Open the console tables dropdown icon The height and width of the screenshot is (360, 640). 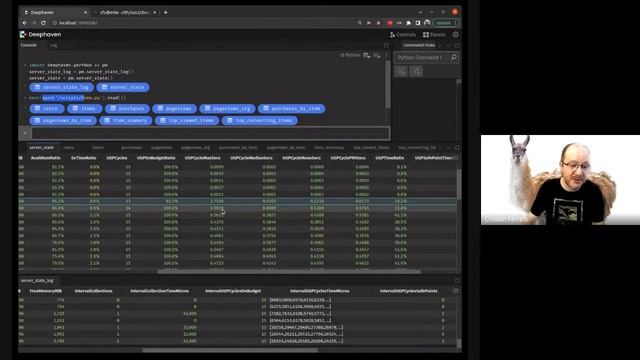[x=367, y=55]
